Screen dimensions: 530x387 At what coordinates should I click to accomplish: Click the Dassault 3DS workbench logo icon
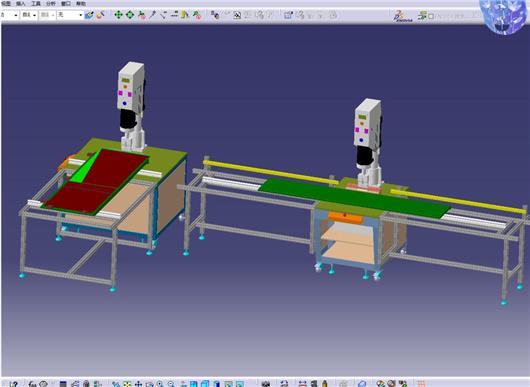pos(402,16)
